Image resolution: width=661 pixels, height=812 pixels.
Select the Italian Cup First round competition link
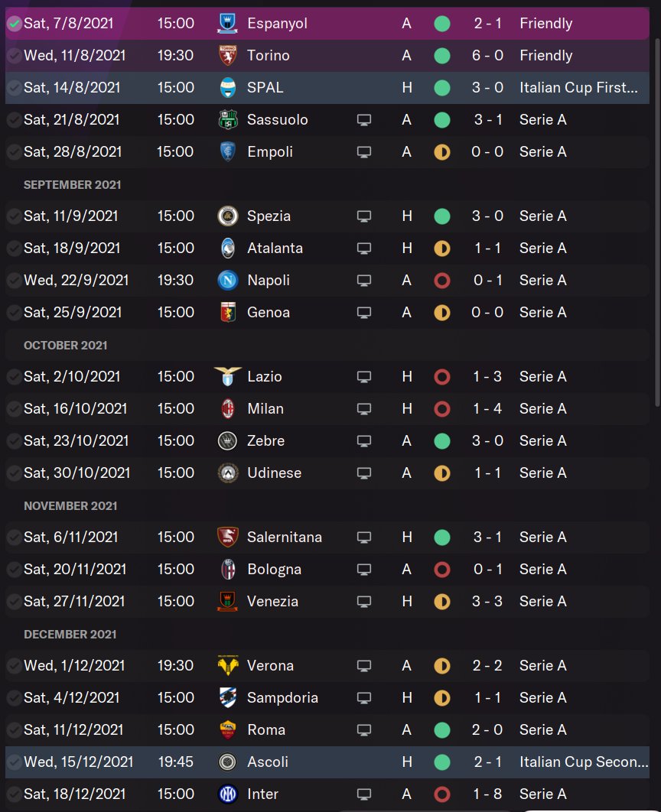[x=578, y=88]
